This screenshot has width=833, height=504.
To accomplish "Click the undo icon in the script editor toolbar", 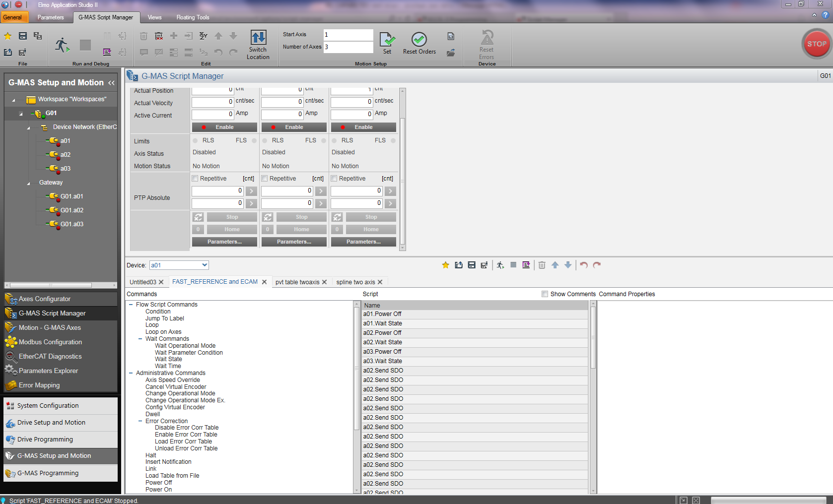I will coord(584,265).
